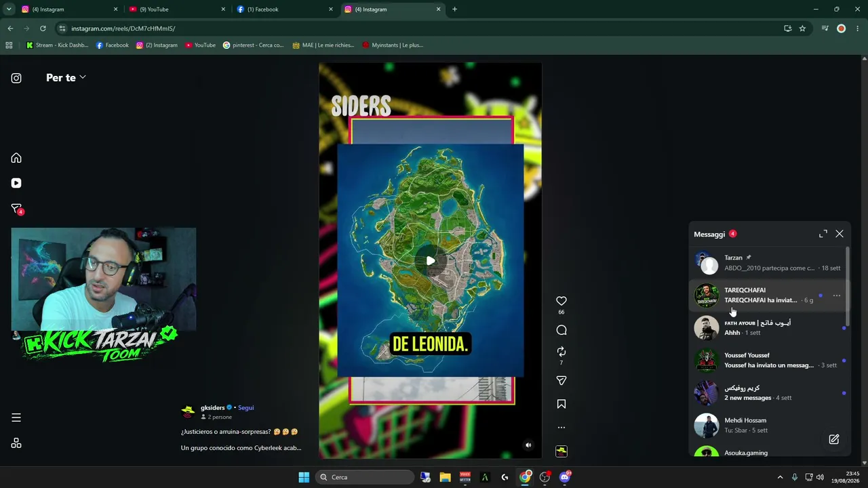Image resolution: width=868 pixels, height=488 pixels.
Task: Show hidden system tray icons
Action: coord(780,477)
